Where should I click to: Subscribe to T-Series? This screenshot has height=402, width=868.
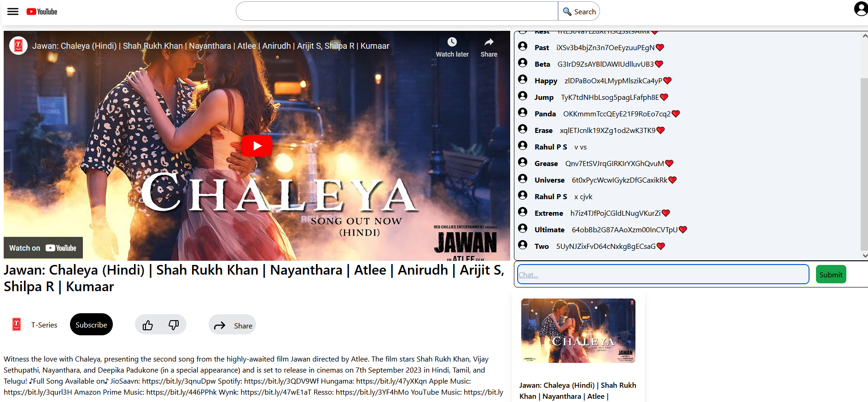(91, 324)
